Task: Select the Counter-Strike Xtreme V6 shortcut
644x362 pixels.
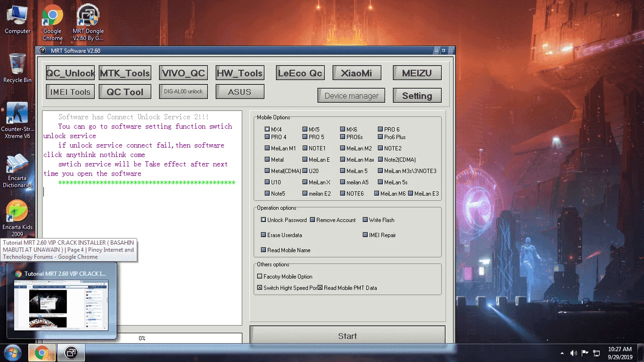Action: (17, 121)
